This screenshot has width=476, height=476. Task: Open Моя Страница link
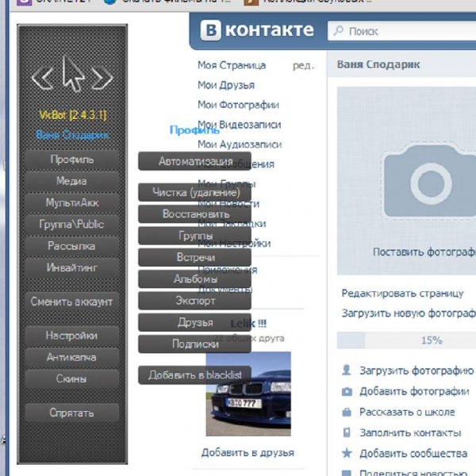coord(232,65)
